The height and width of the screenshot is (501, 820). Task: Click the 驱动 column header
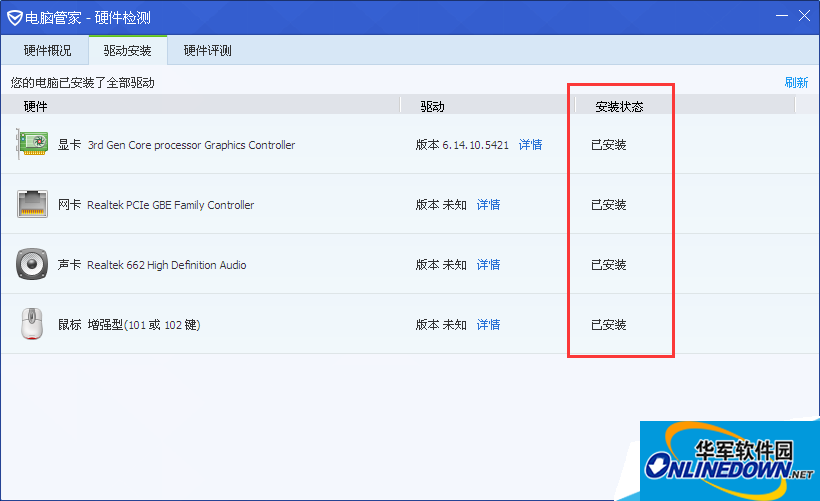432,107
